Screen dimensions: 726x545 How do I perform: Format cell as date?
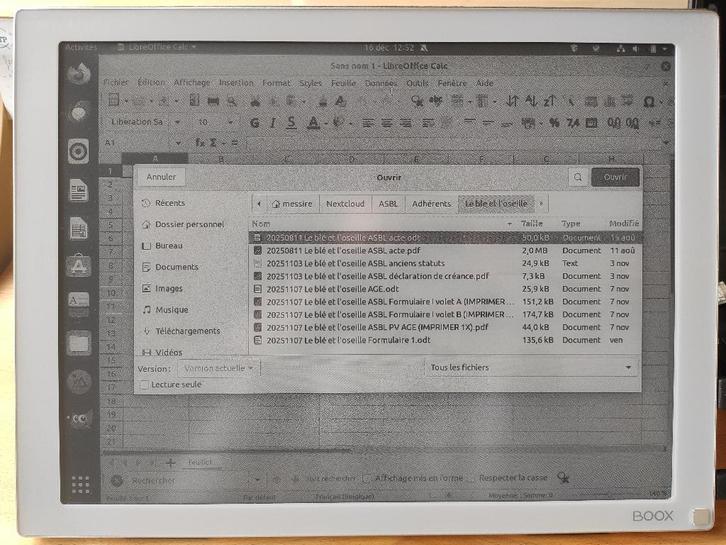click(591, 123)
